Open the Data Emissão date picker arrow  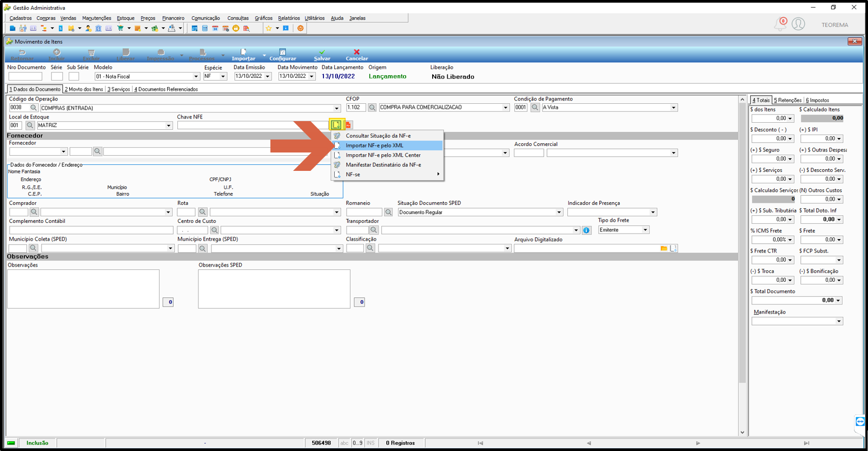[x=268, y=77]
